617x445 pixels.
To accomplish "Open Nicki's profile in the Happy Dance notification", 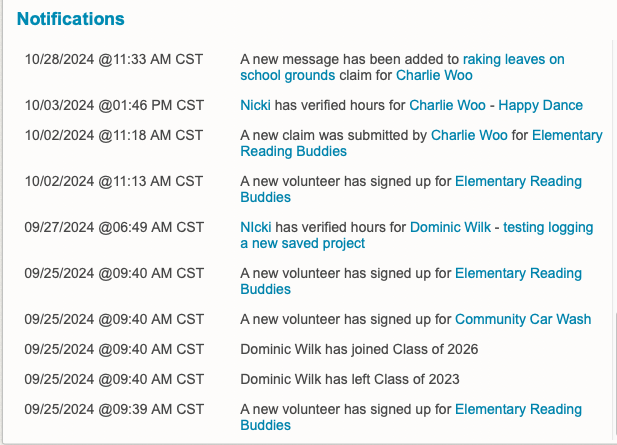I will click(x=255, y=105).
